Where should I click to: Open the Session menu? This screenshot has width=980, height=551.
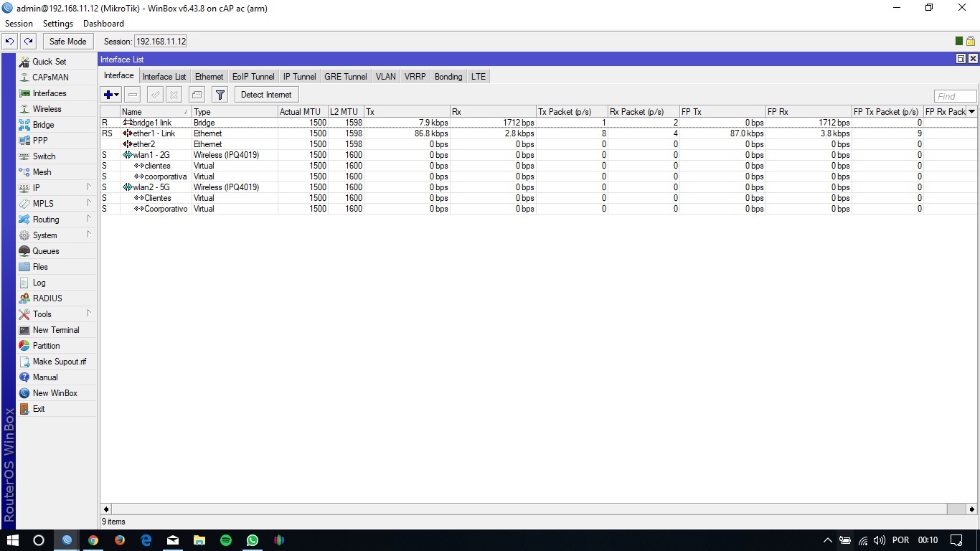coord(19,24)
